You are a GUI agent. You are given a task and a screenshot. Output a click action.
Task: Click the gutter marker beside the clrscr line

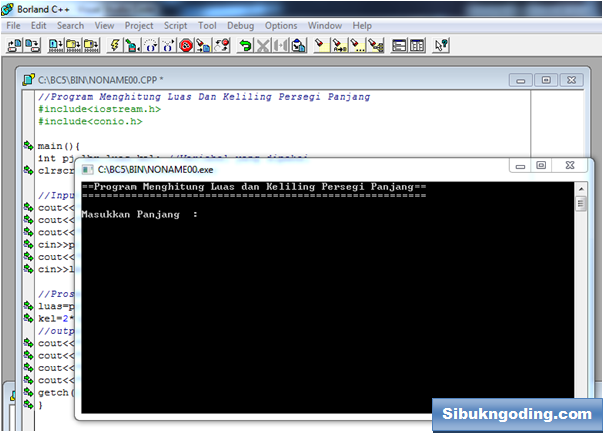click(x=28, y=170)
